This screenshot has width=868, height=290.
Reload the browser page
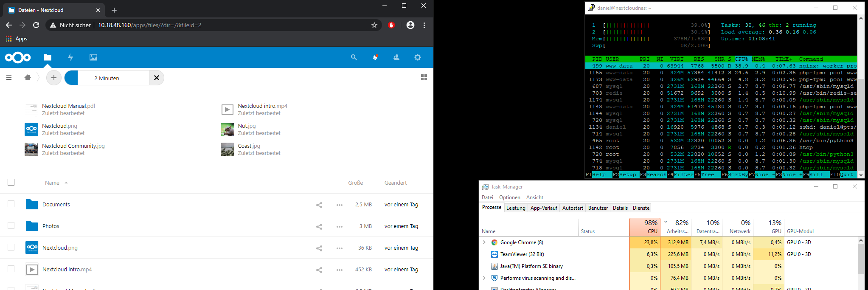tap(36, 25)
